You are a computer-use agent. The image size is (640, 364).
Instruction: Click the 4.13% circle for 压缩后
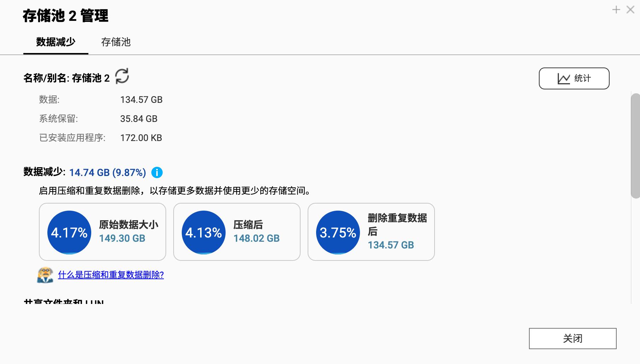tap(204, 232)
